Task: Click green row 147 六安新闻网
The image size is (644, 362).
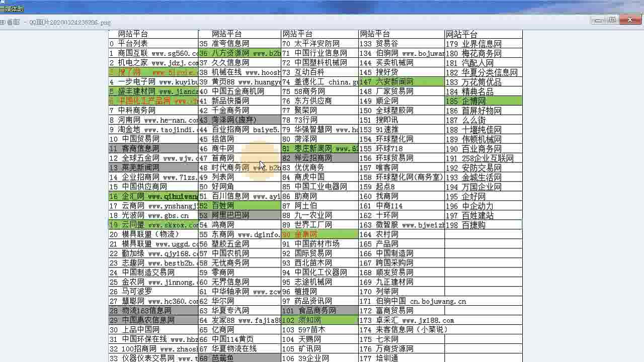Action: (x=401, y=82)
